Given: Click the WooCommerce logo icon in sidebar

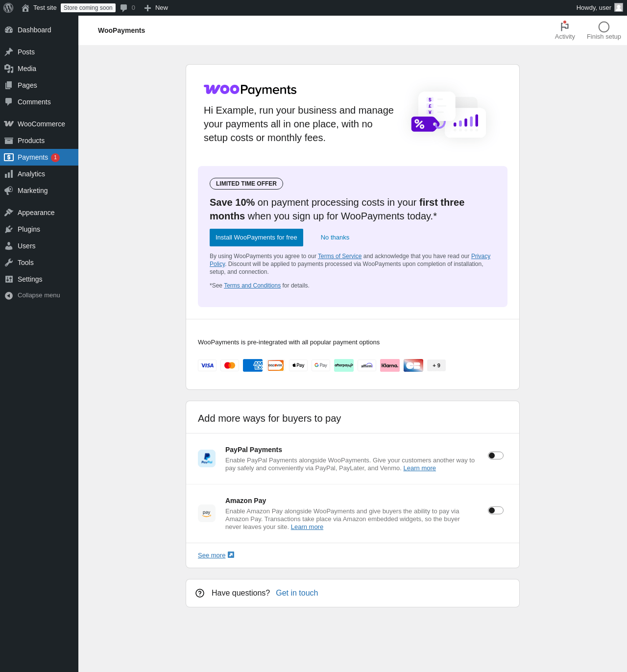Looking at the screenshot, I should (9, 124).
